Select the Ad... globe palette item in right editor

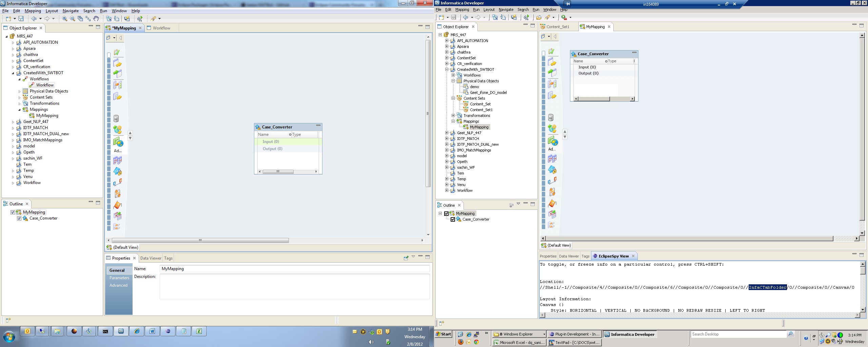click(x=553, y=144)
